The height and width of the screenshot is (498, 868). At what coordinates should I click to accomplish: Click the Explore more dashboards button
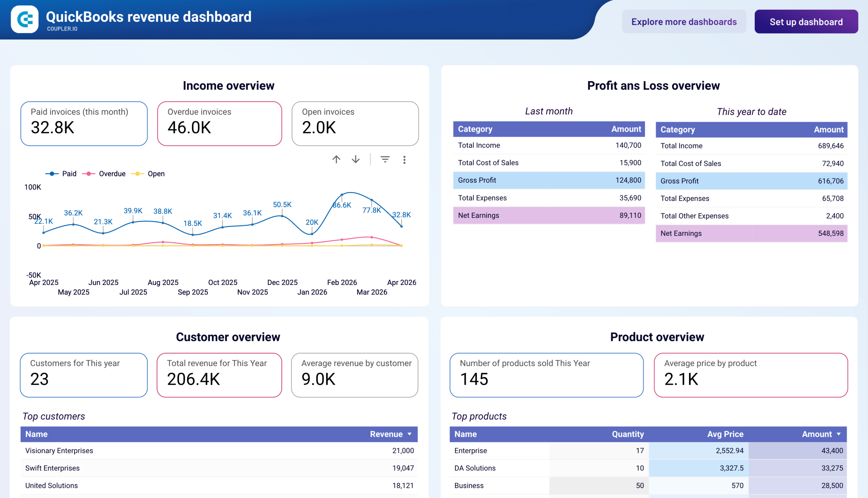tap(684, 22)
